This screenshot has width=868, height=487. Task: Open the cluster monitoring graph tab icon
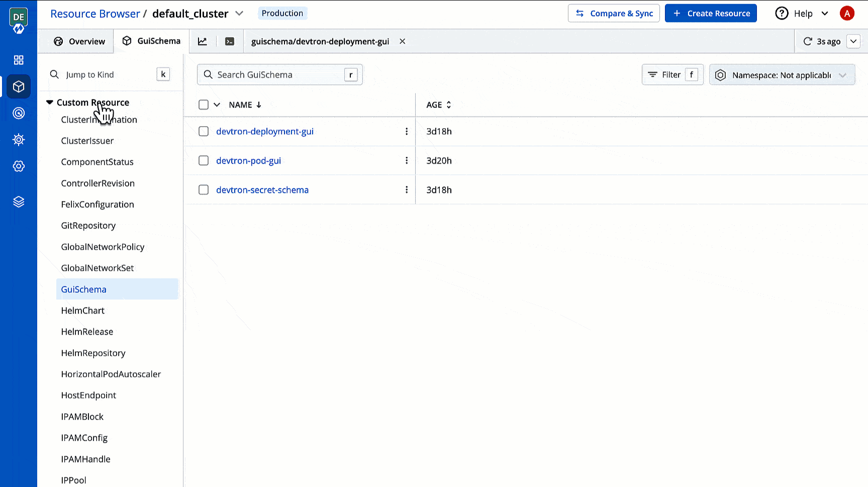(203, 41)
